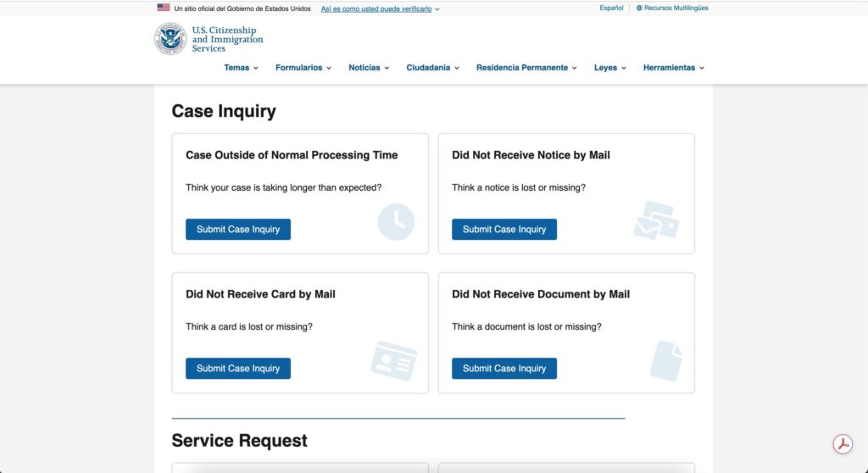Open the Residencia Permanente menu
The height and width of the screenshot is (473, 868).
pyautogui.click(x=526, y=68)
